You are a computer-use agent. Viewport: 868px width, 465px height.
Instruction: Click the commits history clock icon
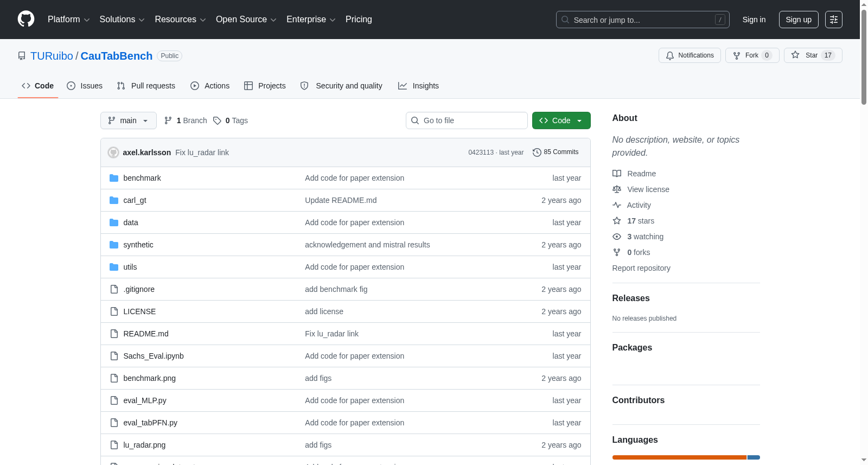tap(537, 152)
